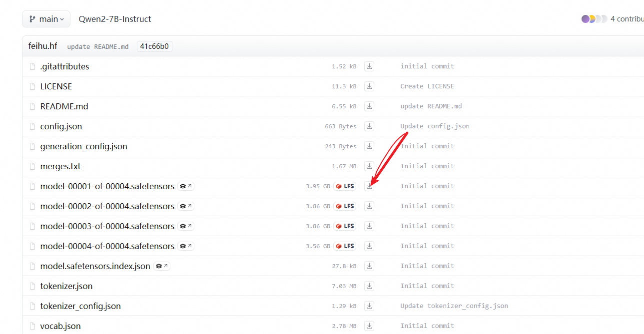Open feihu.hf user profile
This screenshot has width=644, height=334.
pyautogui.click(x=42, y=46)
